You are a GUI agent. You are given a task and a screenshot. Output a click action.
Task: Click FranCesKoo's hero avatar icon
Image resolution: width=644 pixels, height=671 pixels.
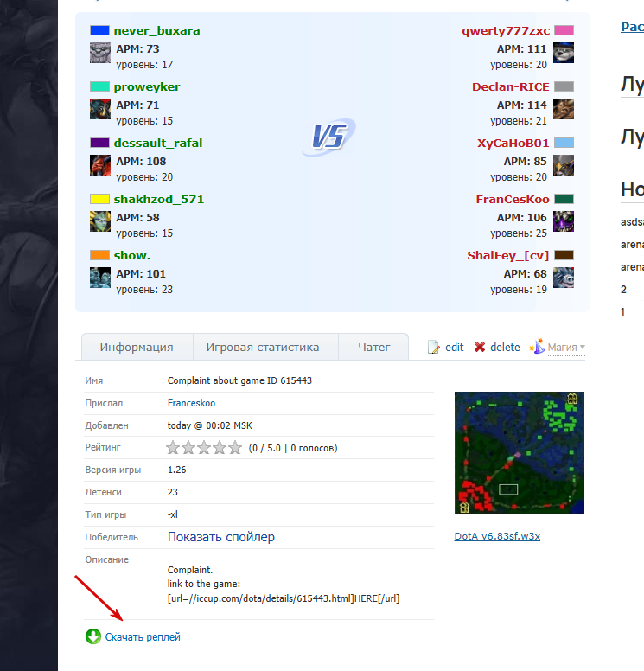point(564,221)
